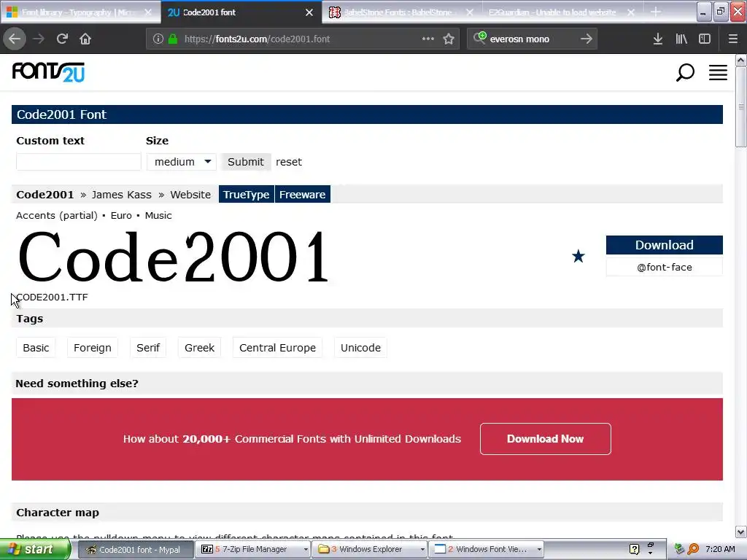Open a new browser tab
747x560 pixels.
[x=656, y=12]
